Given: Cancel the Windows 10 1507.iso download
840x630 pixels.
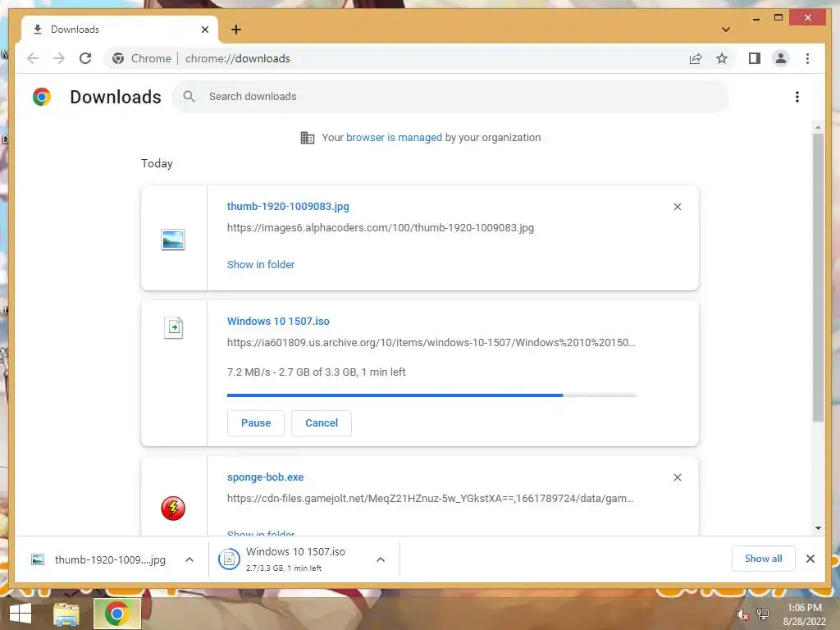Looking at the screenshot, I should (x=322, y=423).
